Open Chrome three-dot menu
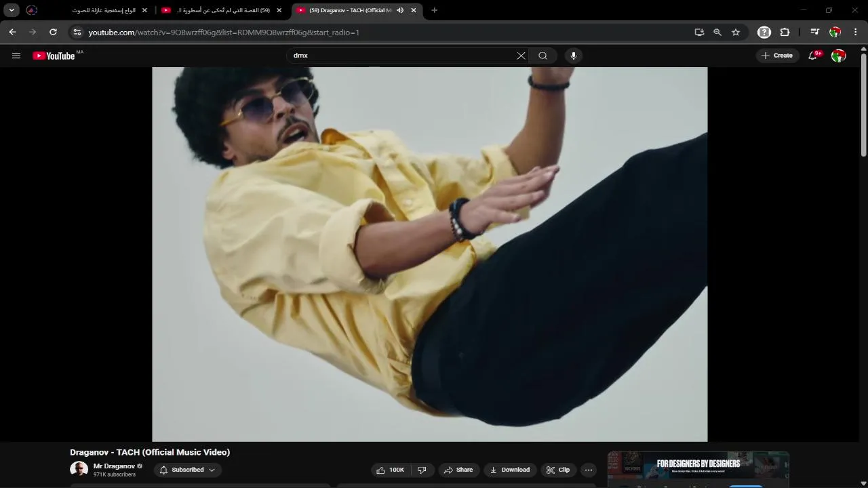 [856, 32]
